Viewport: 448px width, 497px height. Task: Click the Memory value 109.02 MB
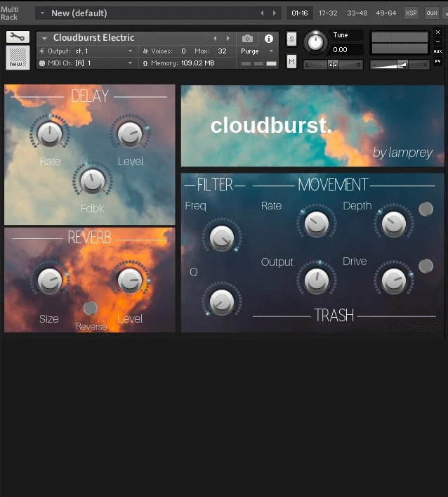[198, 63]
